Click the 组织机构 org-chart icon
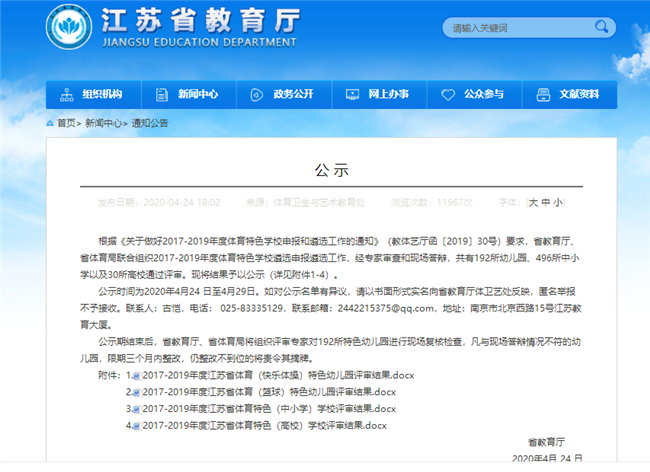The height and width of the screenshot is (472, 650). coord(67,94)
